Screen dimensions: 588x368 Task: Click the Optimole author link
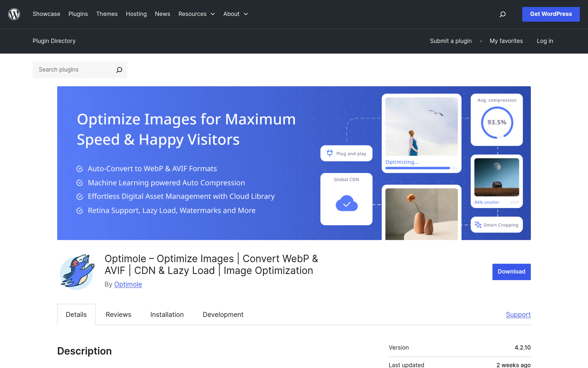pos(128,284)
